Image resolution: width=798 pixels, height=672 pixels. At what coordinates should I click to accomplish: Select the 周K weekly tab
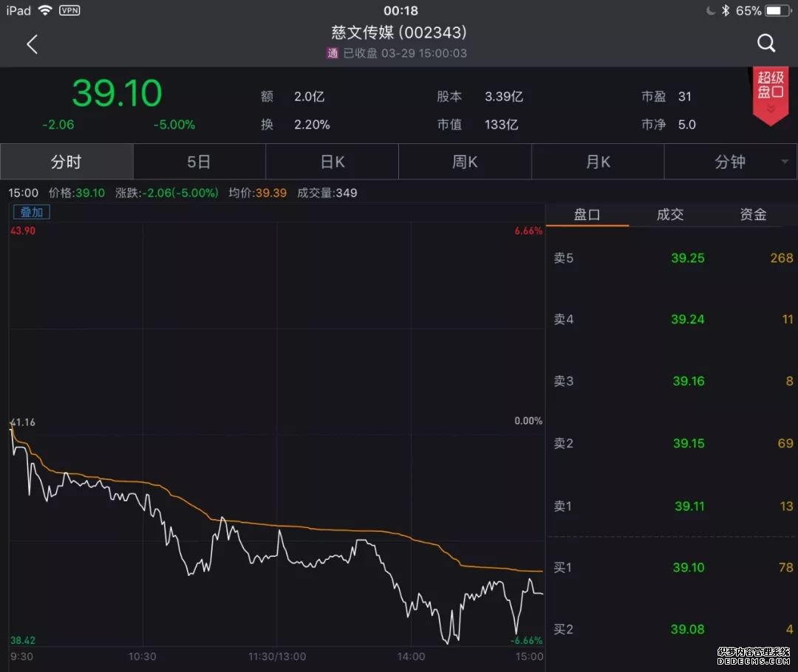[x=465, y=162]
